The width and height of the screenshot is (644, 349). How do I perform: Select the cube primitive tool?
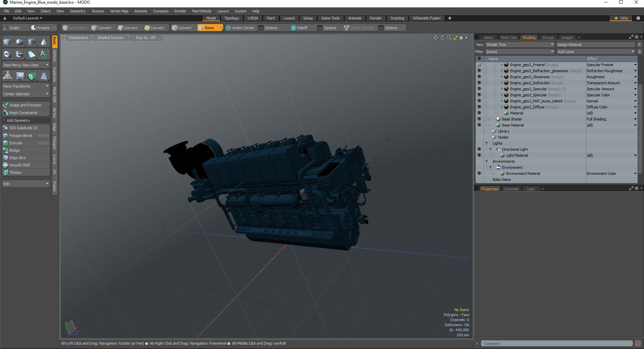coord(7,42)
